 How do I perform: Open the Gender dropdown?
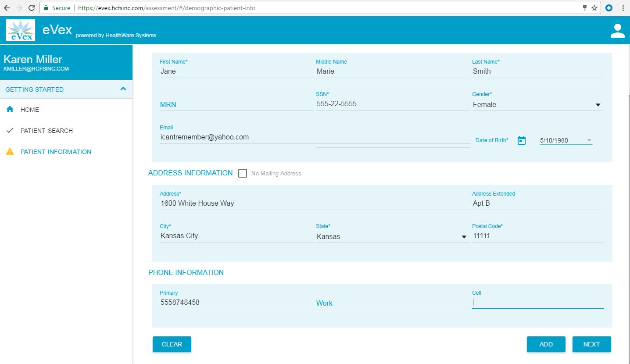click(x=598, y=105)
